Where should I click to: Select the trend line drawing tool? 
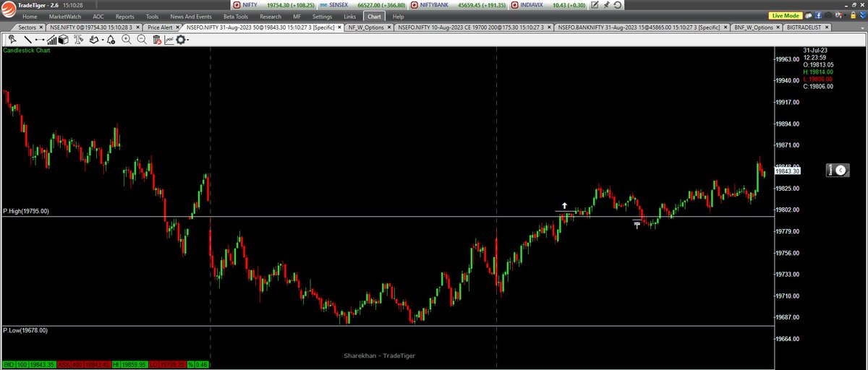pyautogui.click(x=27, y=40)
